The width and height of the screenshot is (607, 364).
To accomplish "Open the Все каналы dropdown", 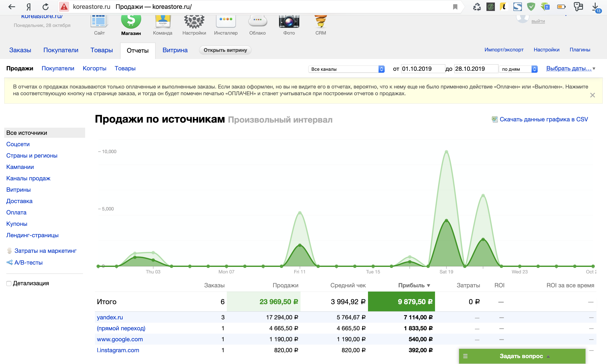I will 346,69.
